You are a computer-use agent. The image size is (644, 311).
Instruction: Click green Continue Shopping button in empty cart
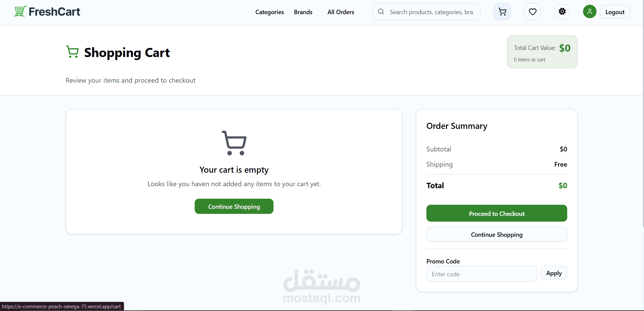click(x=234, y=206)
